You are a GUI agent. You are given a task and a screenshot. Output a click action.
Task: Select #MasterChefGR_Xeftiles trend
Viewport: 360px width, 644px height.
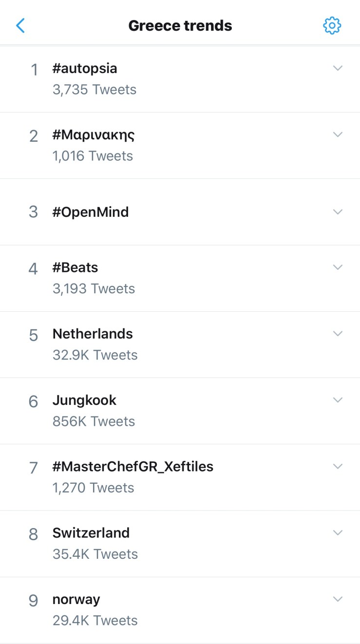(x=133, y=466)
